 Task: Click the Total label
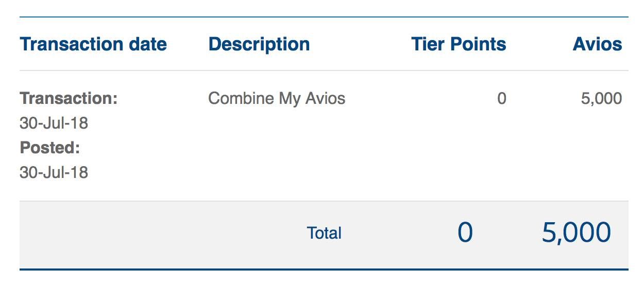324,233
